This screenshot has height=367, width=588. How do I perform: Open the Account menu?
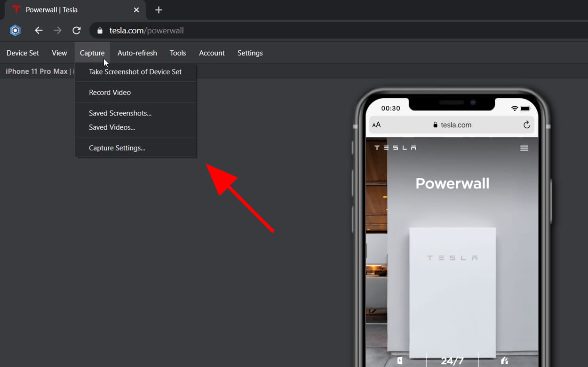pyautogui.click(x=212, y=53)
